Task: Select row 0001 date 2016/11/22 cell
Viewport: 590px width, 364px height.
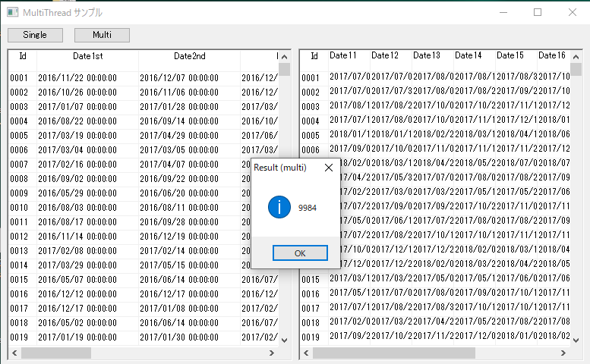Action: click(87, 77)
